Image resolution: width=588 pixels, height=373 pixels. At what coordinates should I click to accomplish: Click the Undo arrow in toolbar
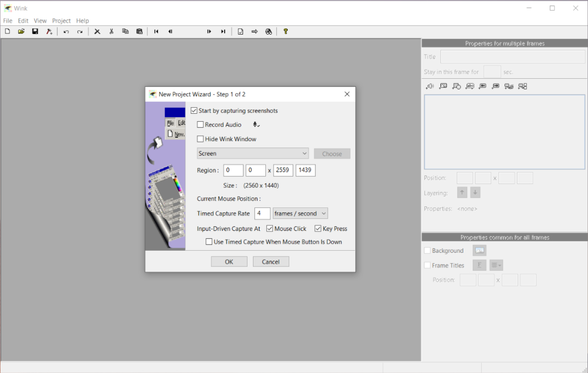coord(66,32)
